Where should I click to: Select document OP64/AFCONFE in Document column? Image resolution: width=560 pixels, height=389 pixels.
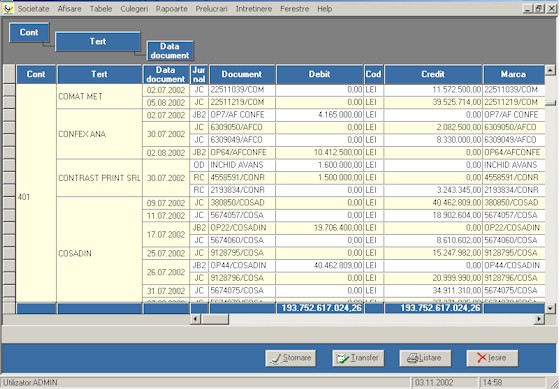coord(242,153)
